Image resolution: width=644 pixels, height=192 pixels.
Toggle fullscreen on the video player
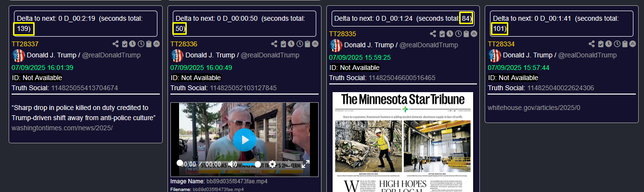tap(305, 164)
